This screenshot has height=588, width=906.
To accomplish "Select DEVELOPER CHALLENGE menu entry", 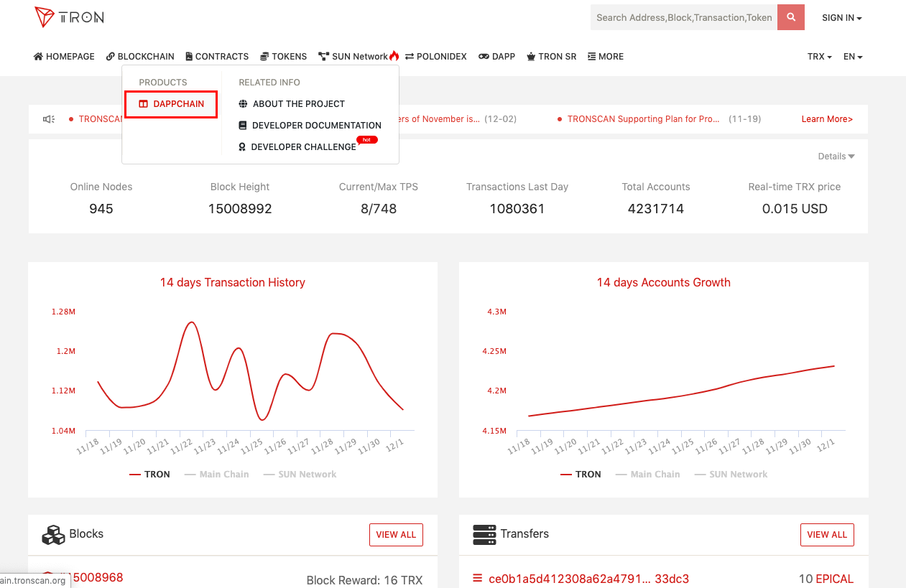I will 297,147.
